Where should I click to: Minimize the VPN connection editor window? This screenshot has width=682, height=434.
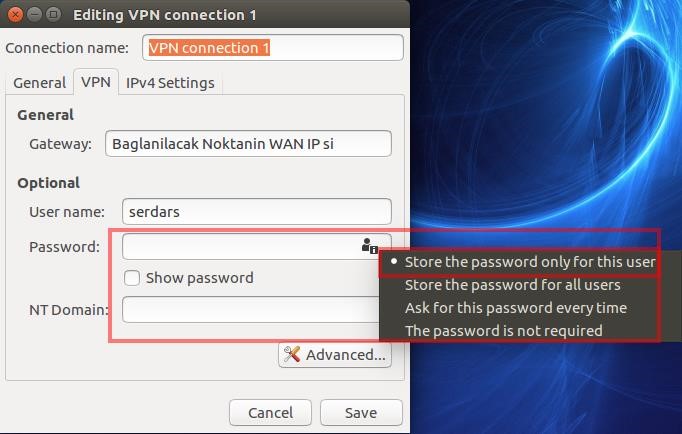pyautogui.click(x=33, y=15)
